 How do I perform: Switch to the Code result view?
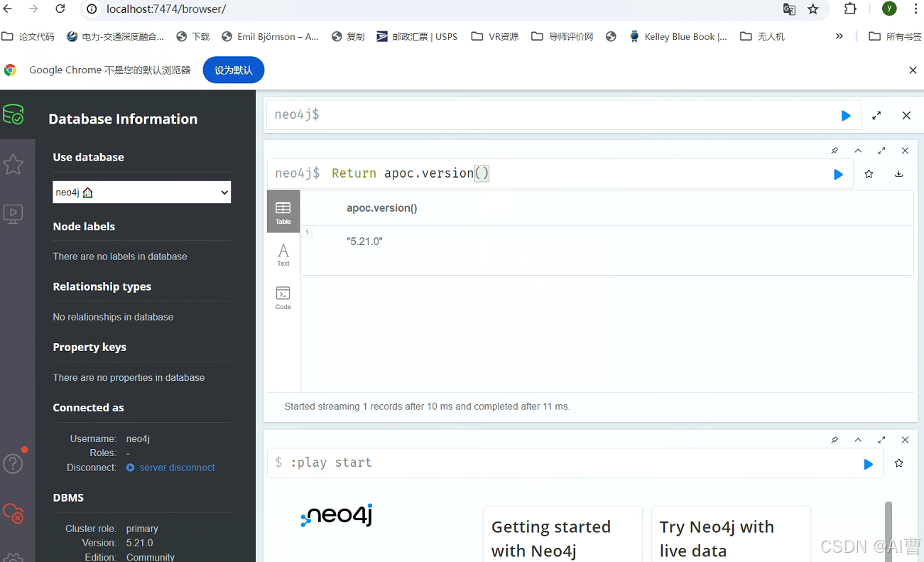283,297
